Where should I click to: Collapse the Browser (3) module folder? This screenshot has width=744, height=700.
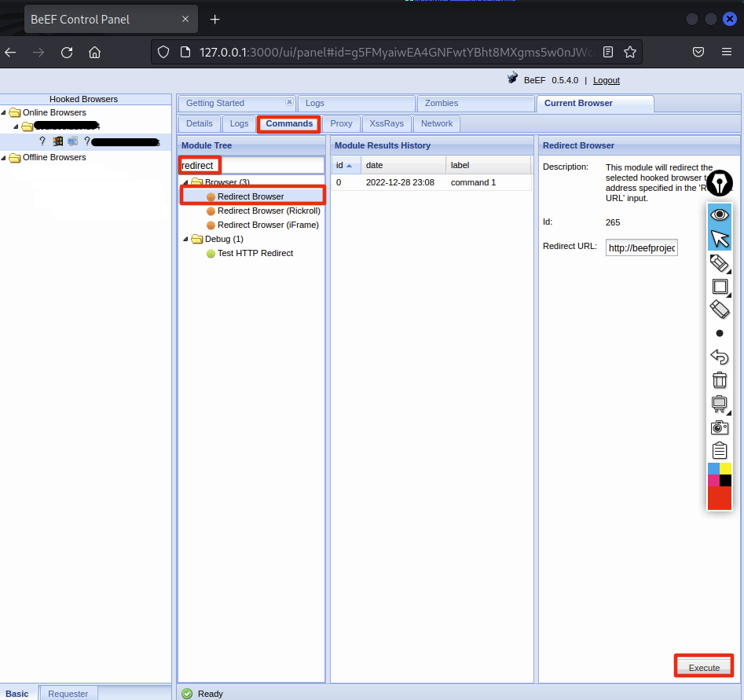[186, 183]
